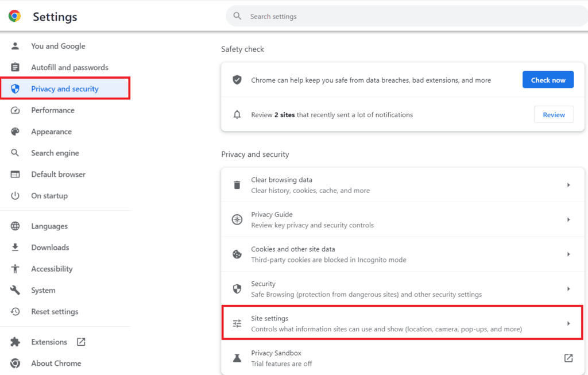Open Extensions link in sidebar
The width and height of the screenshot is (588, 375).
(x=49, y=342)
